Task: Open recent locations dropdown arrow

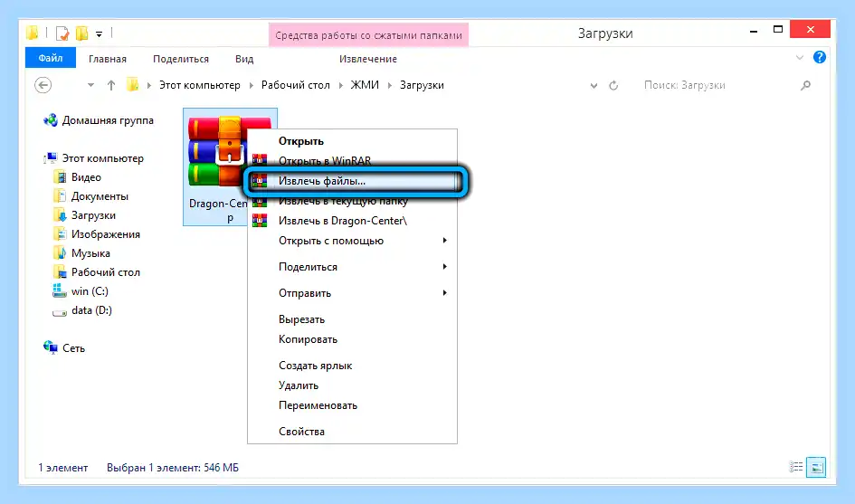Action: [91, 85]
